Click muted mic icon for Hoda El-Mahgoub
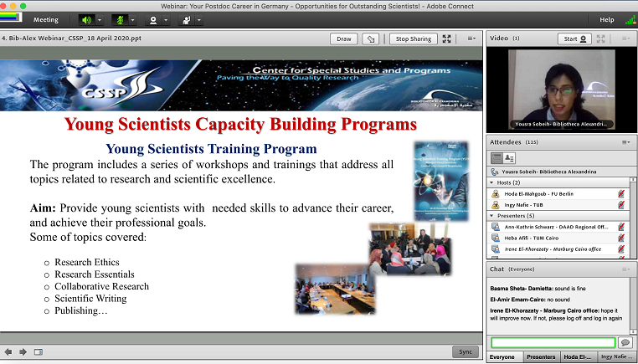Screen dimensions: 638x364 pyautogui.click(x=621, y=193)
